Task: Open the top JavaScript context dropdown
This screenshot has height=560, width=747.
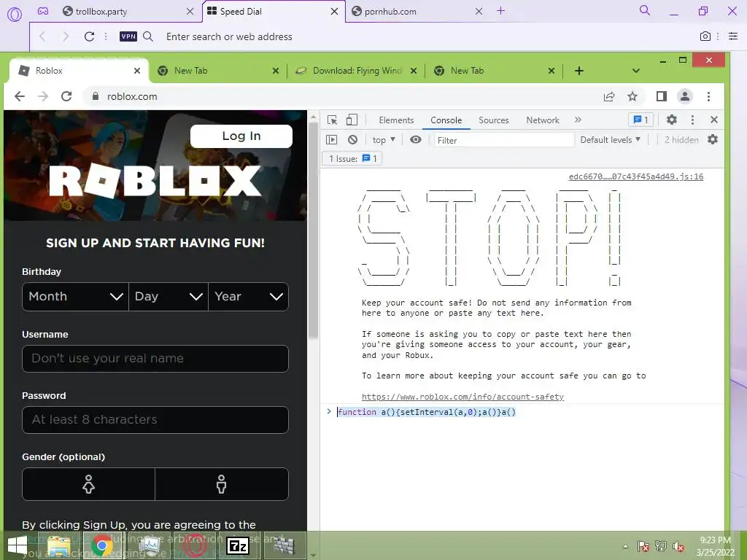Action: click(384, 139)
